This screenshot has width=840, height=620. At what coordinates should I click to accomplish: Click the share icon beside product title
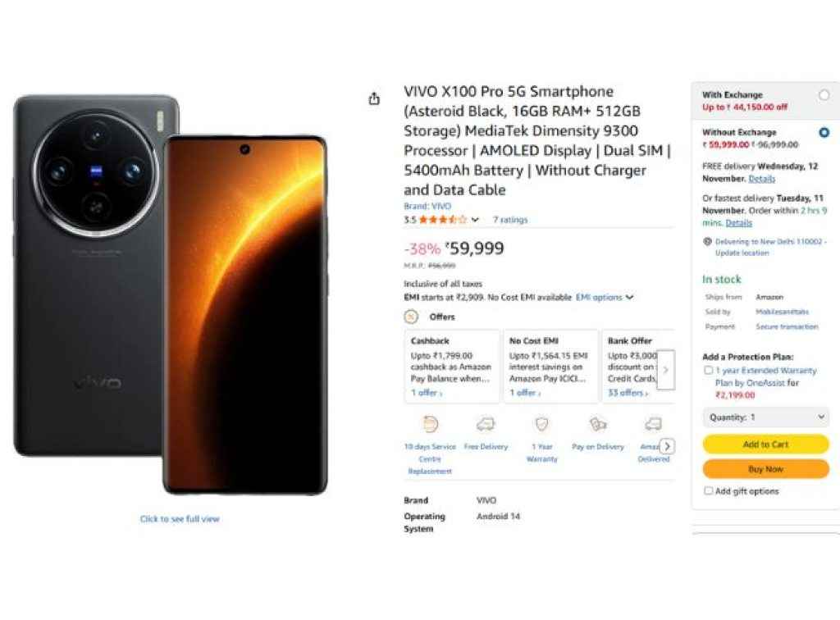point(374,97)
